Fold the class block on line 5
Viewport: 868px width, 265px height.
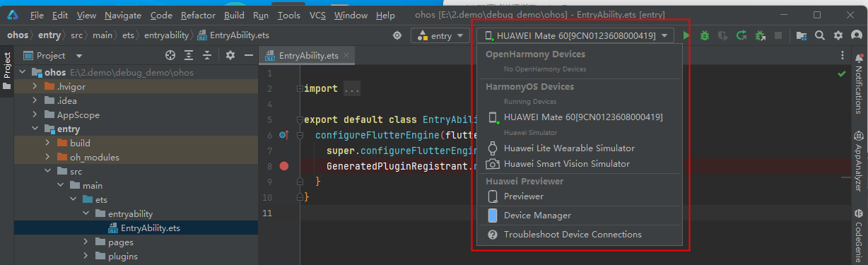(x=300, y=120)
